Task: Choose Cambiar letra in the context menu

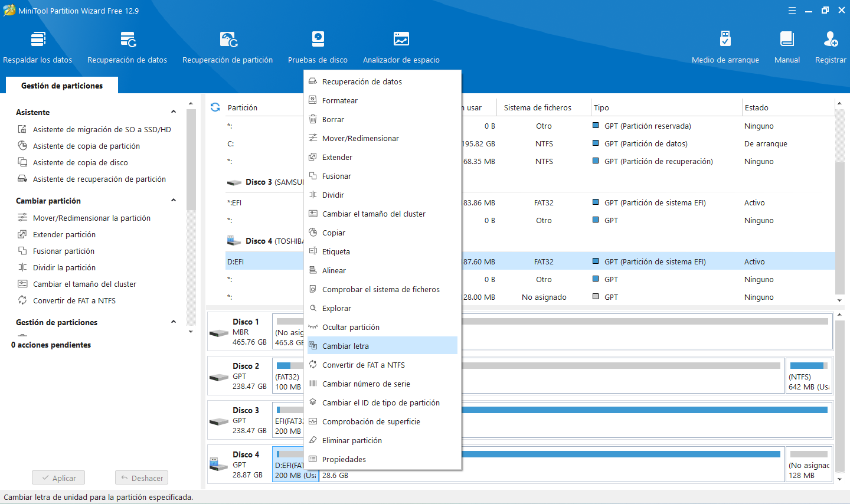Action: pyautogui.click(x=345, y=346)
